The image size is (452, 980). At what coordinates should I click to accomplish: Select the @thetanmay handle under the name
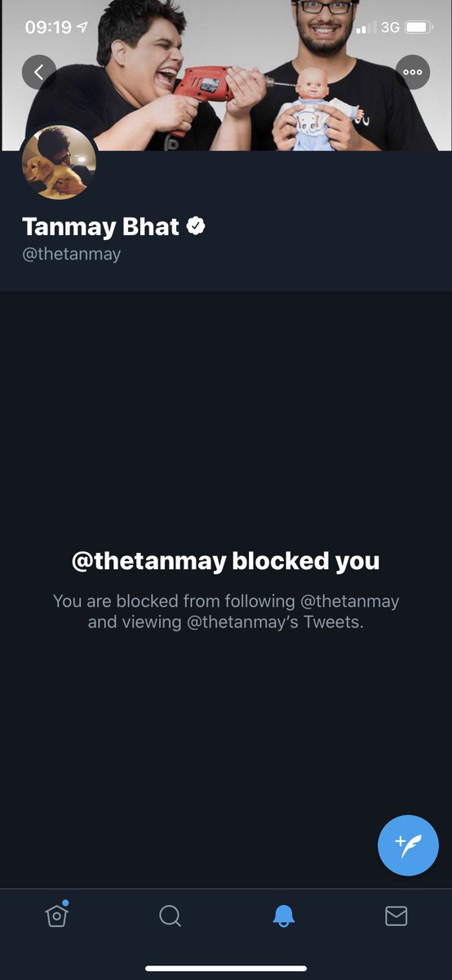tap(72, 254)
